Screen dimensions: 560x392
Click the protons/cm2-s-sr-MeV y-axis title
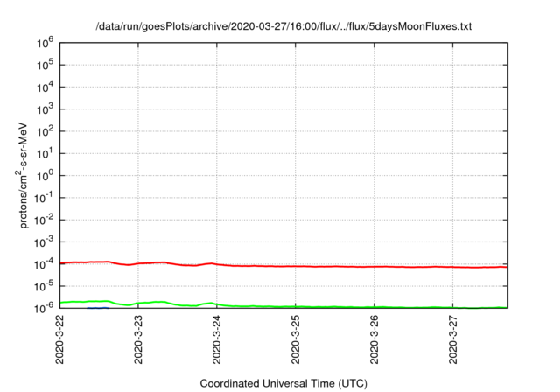pyautogui.click(x=22, y=175)
